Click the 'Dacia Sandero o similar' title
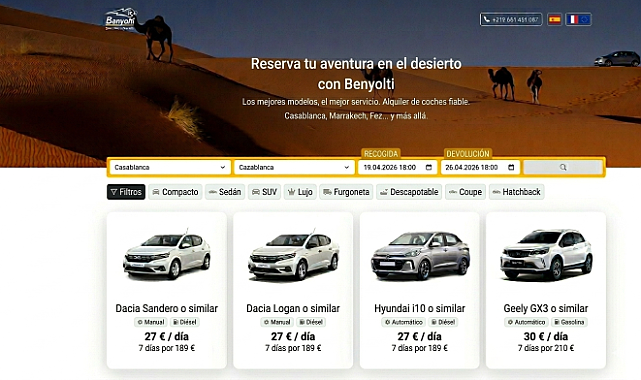This screenshot has height=380, width=641. (x=167, y=308)
